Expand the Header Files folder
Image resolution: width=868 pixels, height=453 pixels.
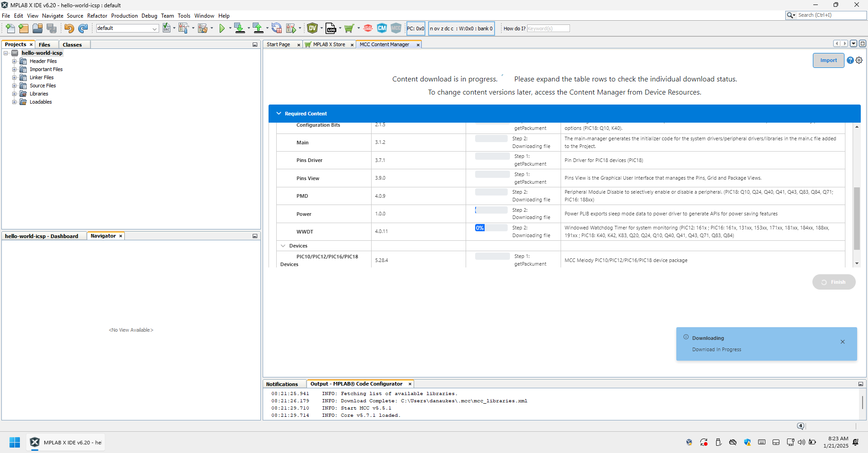coord(14,61)
